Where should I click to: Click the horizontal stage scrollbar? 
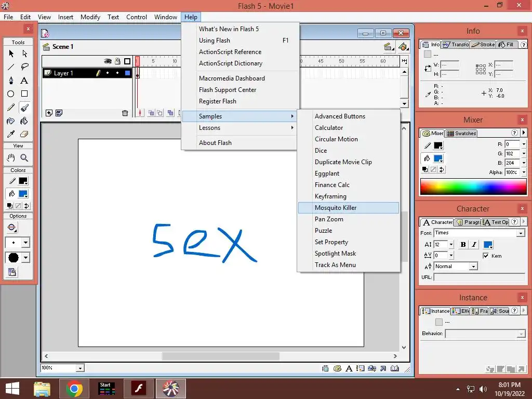tap(220, 356)
